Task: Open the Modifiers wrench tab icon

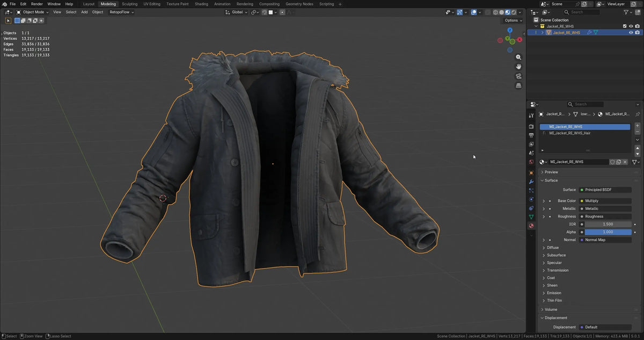Action: click(x=531, y=182)
